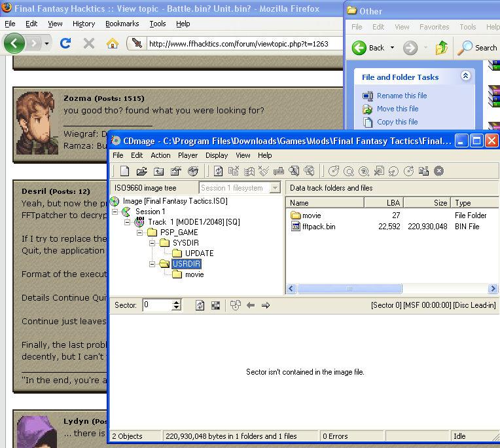Open the Firefox History menu

[x=84, y=24]
